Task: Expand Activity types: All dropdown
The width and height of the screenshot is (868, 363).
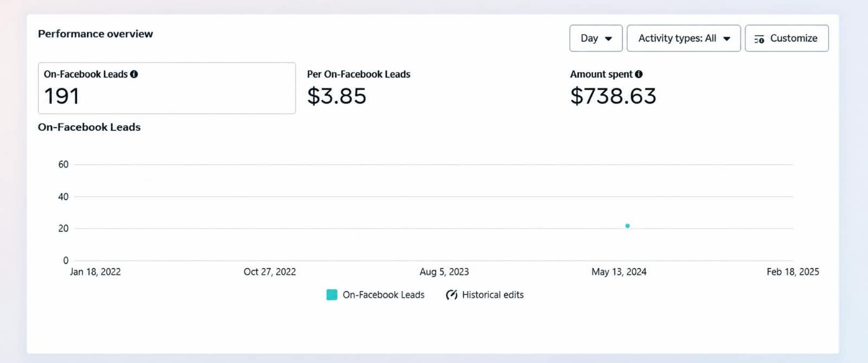Action: click(x=684, y=39)
